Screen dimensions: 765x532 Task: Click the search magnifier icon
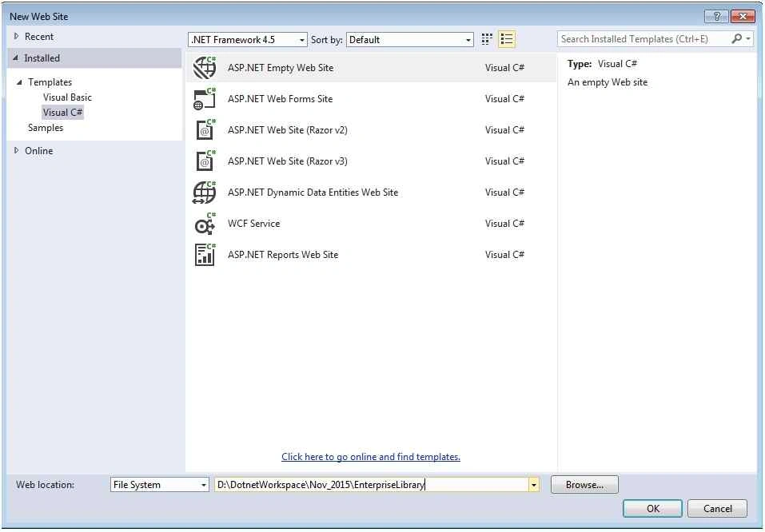click(737, 38)
